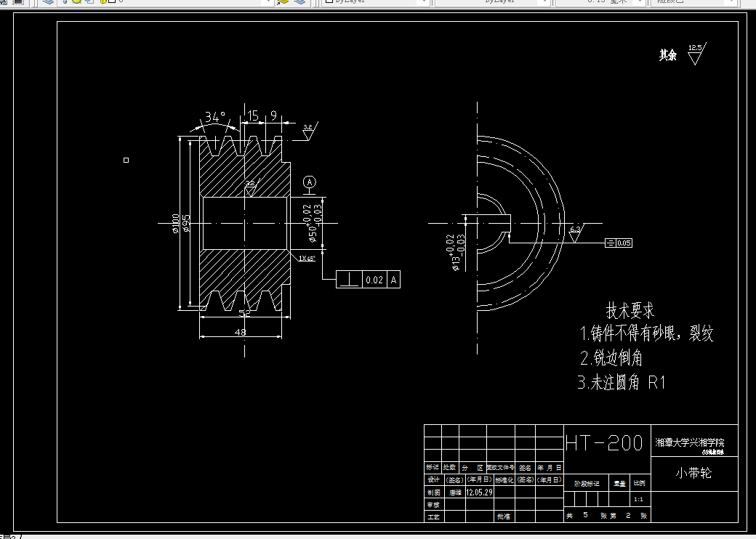Click the 0.05 symmetry tolerance frame
Image resolution: width=756 pixels, height=539 pixels.
619,243
